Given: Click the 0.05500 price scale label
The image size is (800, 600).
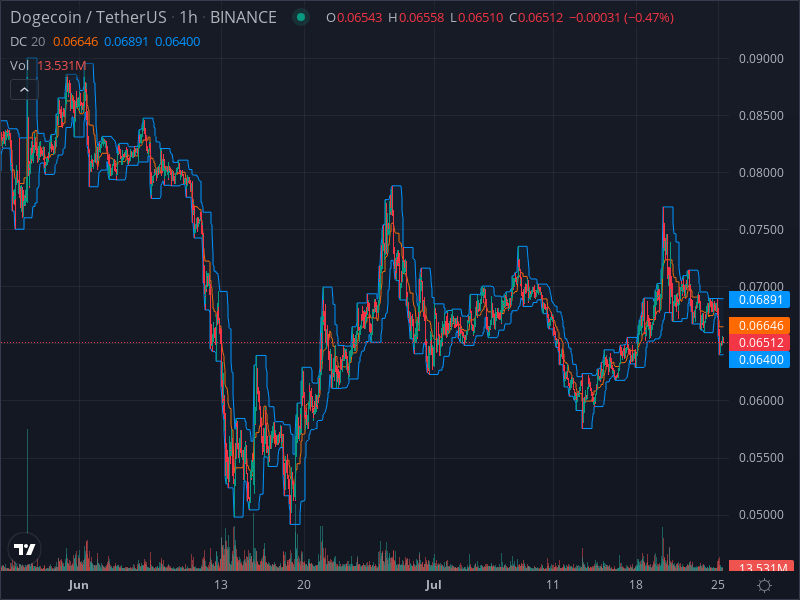Looking at the screenshot, I should tap(761, 458).
